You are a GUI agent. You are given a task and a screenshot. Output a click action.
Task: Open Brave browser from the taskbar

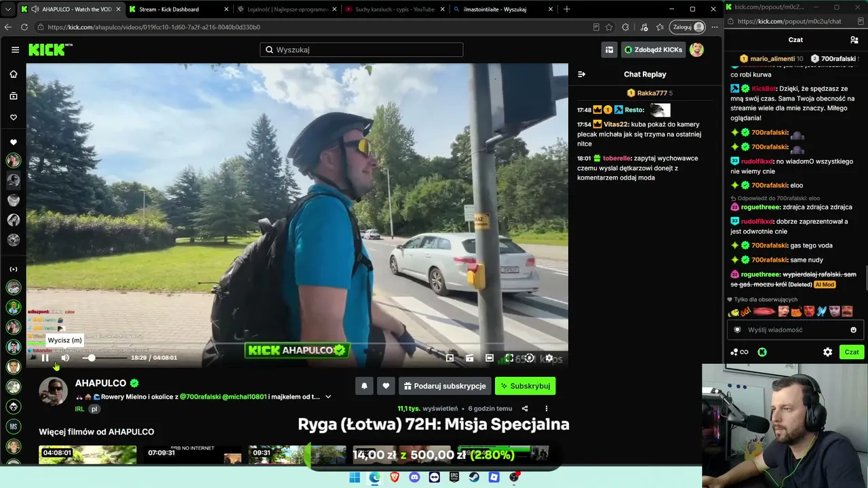[395, 477]
